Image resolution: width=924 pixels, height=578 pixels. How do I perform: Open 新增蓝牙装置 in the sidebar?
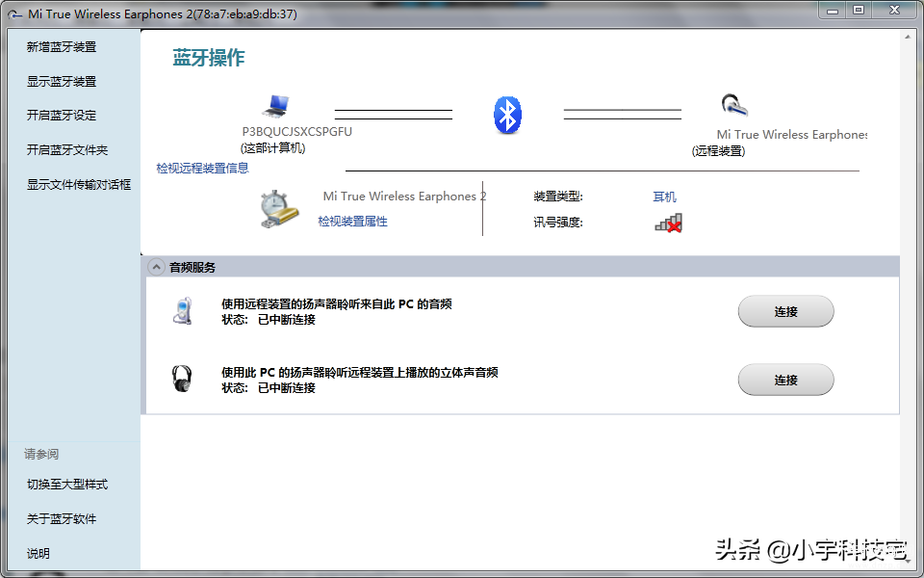(62, 47)
